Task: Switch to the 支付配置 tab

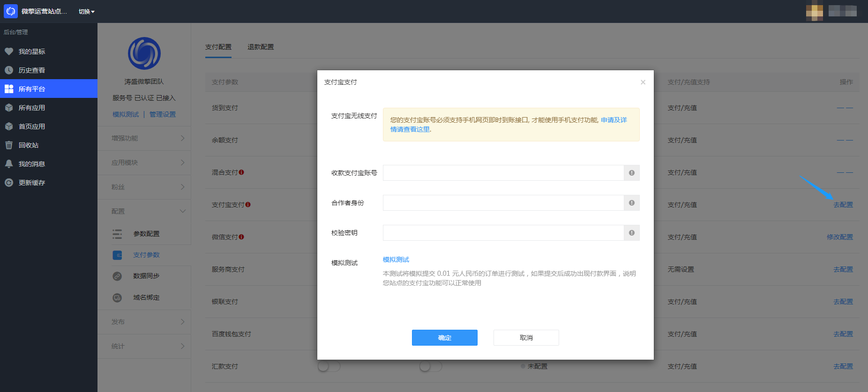Action: point(218,47)
